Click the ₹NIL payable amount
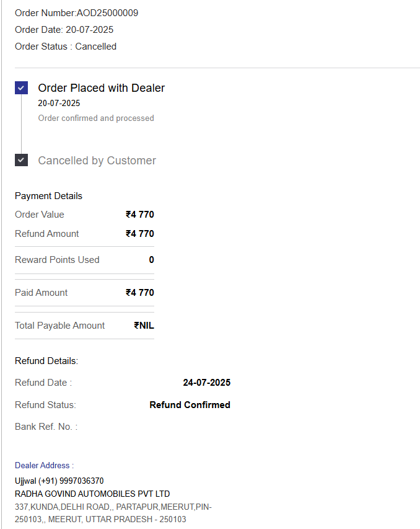This screenshot has height=529, width=420. click(x=144, y=326)
